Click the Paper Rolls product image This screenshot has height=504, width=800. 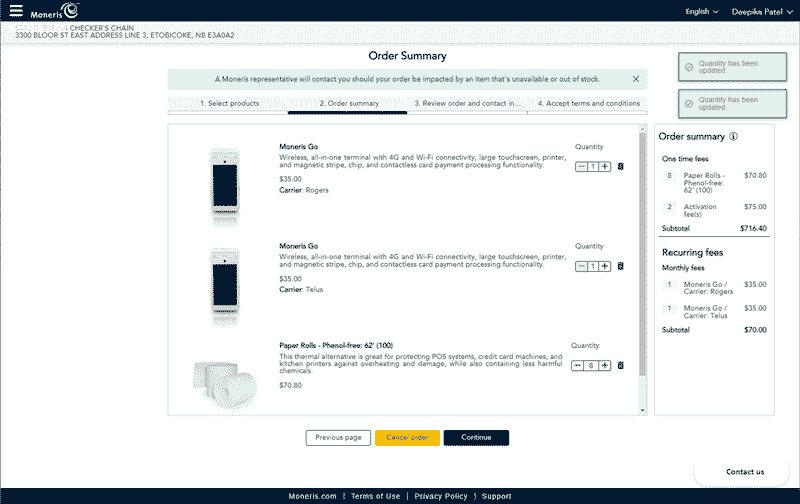click(x=225, y=385)
